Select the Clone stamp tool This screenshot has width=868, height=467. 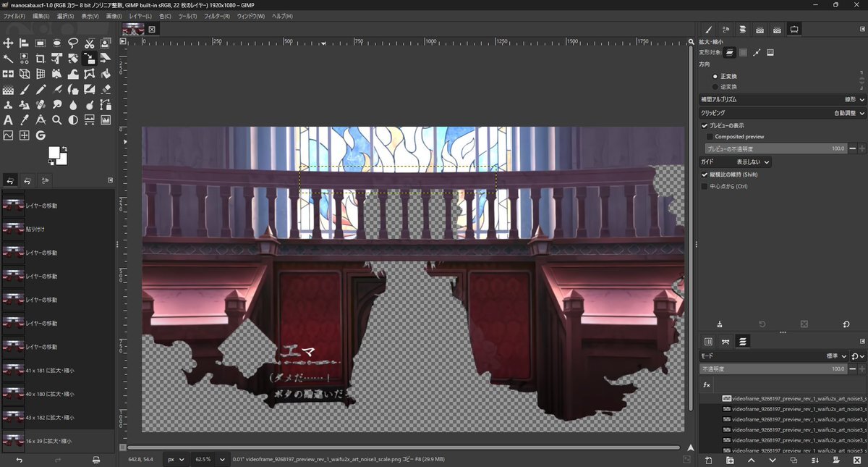coord(8,105)
